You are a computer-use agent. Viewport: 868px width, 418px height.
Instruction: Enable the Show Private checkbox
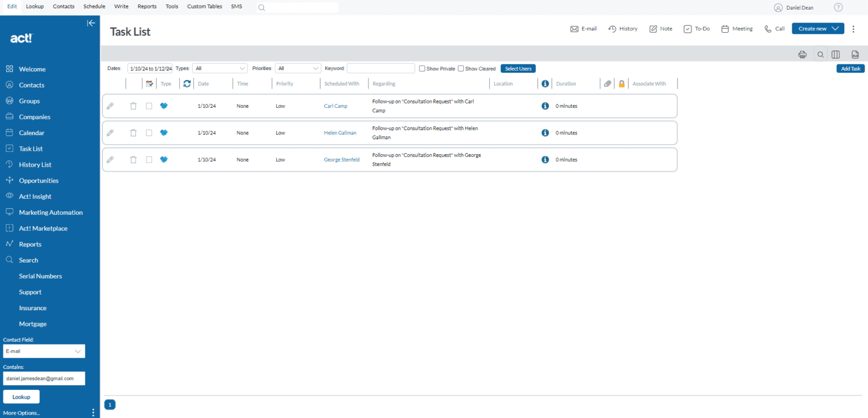point(422,68)
